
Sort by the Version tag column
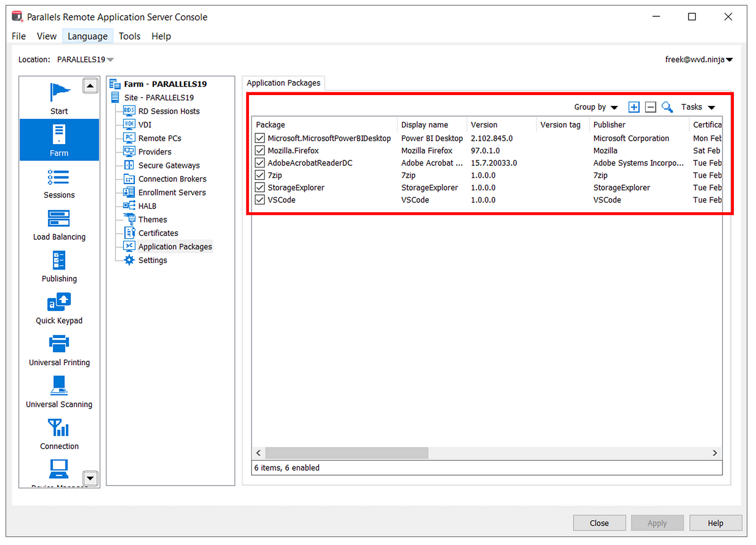click(x=563, y=125)
